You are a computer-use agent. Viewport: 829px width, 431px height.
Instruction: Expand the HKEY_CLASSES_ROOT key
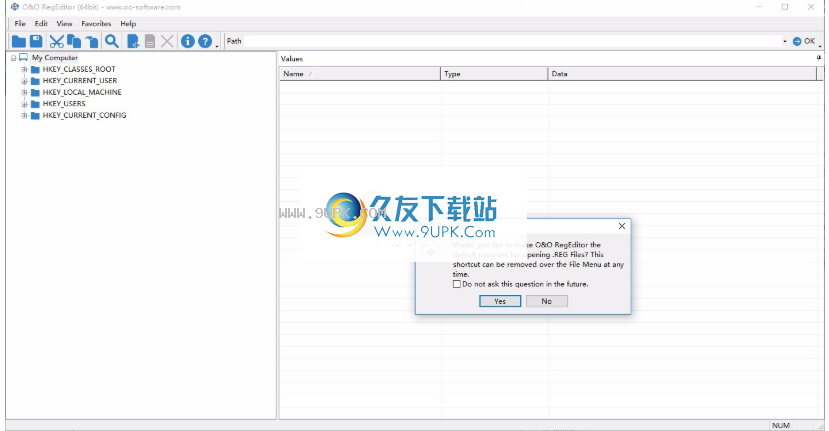(x=24, y=69)
